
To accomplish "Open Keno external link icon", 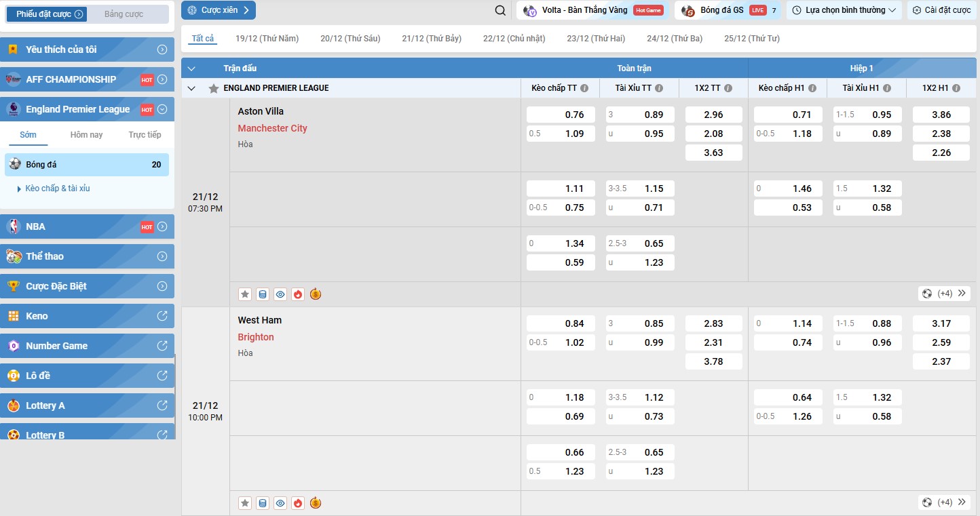I will pyautogui.click(x=162, y=316).
